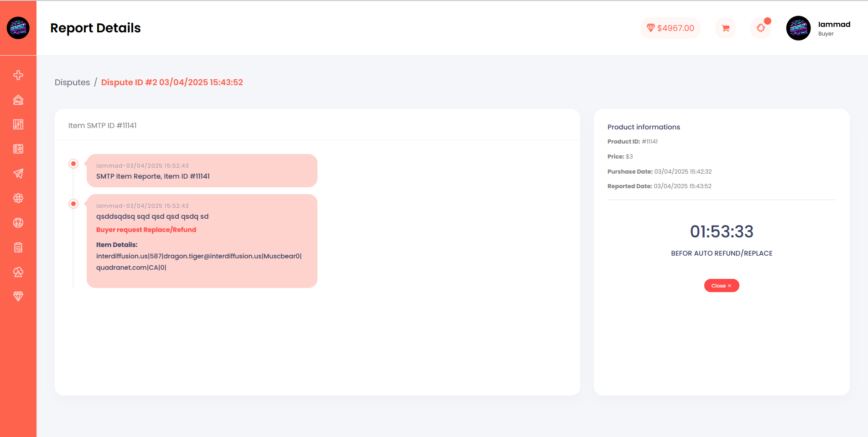Click the 'Item SMTP ID #11141' heading
Viewport: 868px width, 437px height.
point(103,126)
